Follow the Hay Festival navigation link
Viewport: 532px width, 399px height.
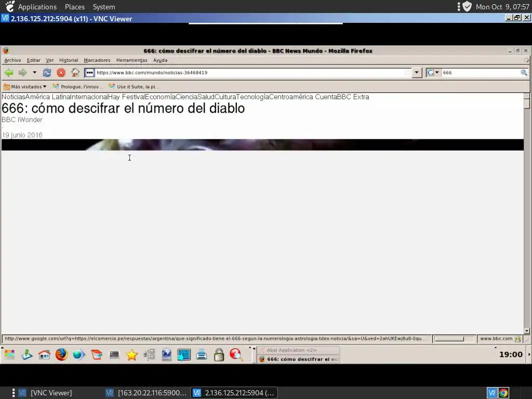[x=126, y=97]
